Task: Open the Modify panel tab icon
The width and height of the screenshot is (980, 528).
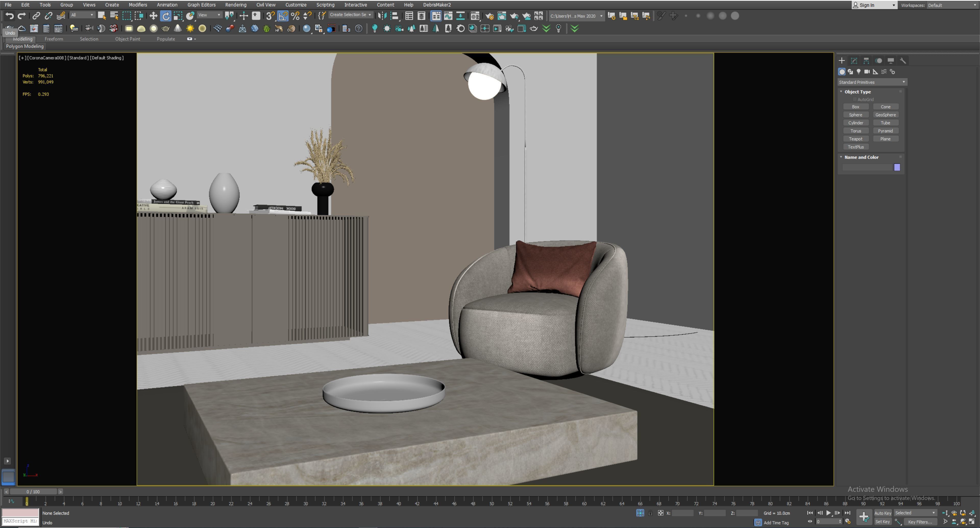Action: point(854,61)
